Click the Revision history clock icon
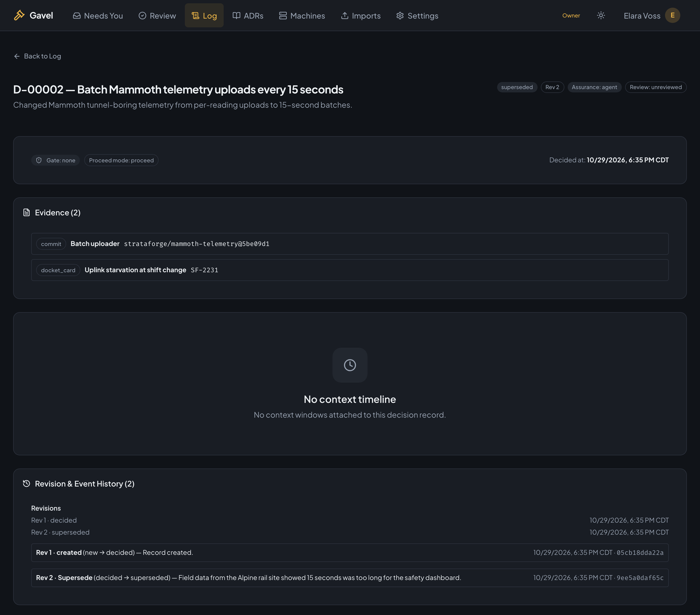The width and height of the screenshot is (700, 615). pyautogui.click(x=27, y=484)
